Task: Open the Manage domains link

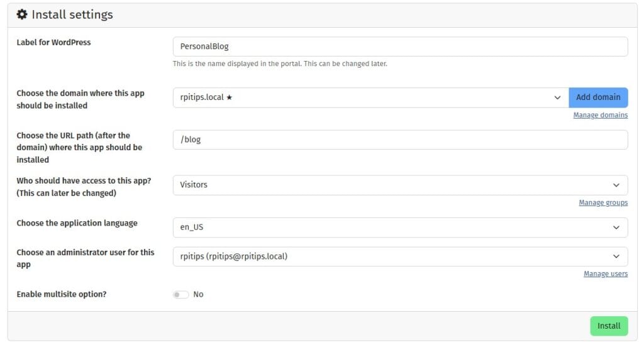Action: click(601, 115)
